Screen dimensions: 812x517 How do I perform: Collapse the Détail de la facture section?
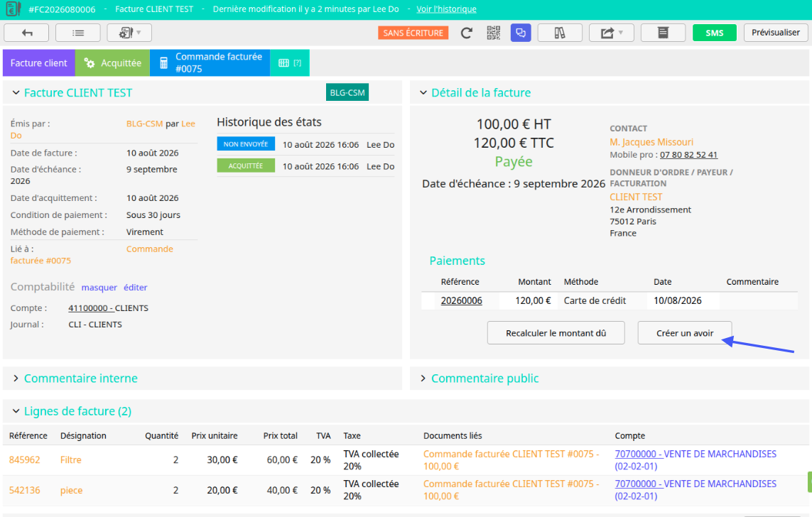(423, 92)
